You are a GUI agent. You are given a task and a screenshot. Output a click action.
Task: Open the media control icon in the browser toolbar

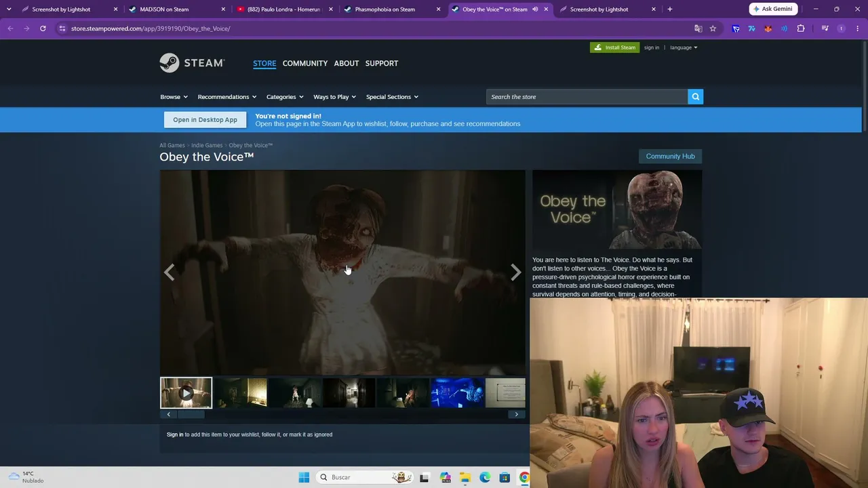tap(825, 28)
